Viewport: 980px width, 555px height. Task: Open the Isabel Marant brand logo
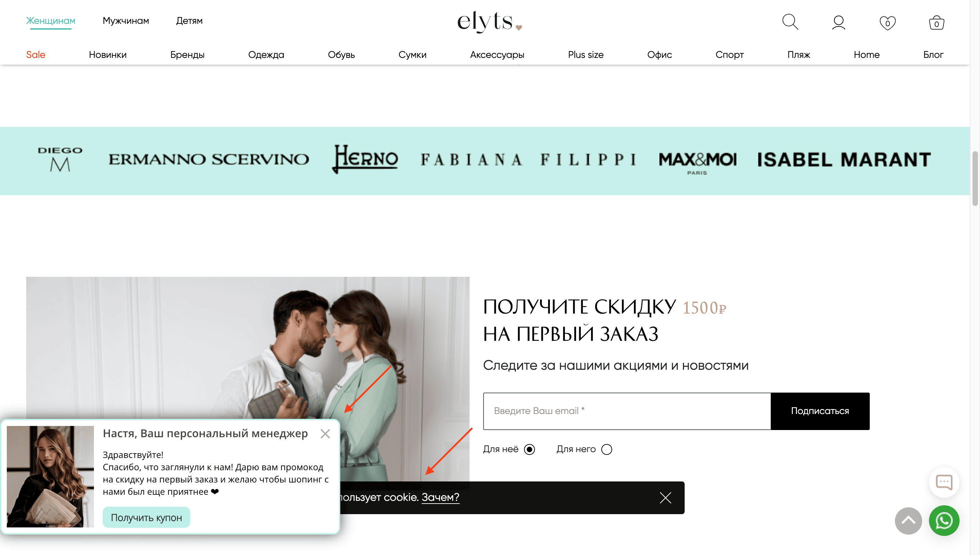click(x=844, y=160)
